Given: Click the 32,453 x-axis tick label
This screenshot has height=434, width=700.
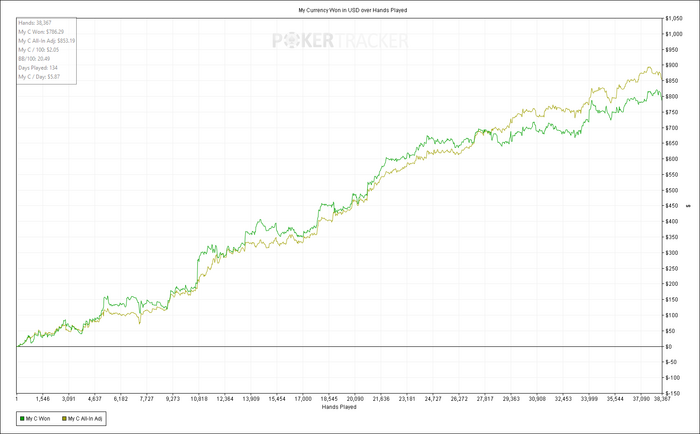Looking at the screenshot, I should [x=563, y=399].
